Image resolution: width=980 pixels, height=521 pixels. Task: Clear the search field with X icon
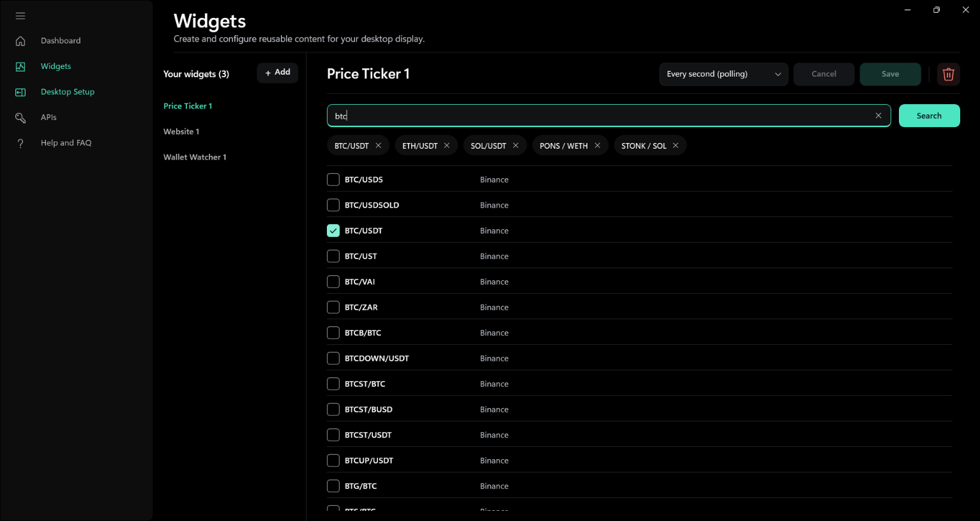tap(878, 116)
